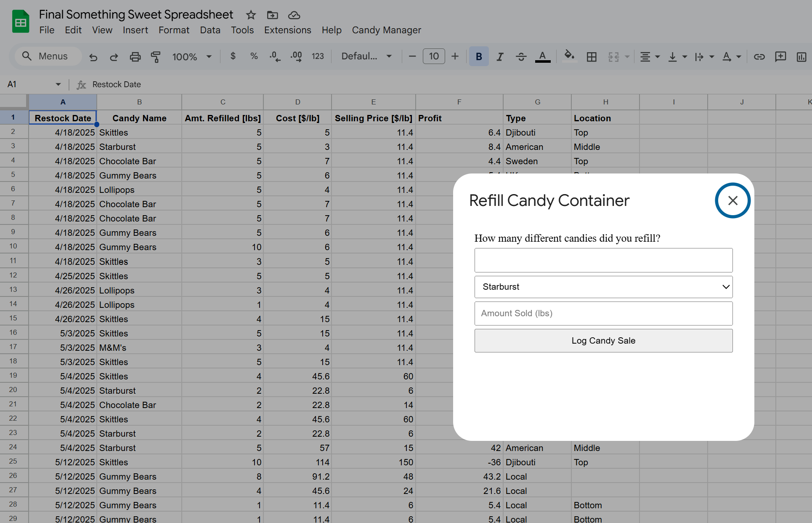Select the Selling Price [$/lb] header cell
Image resolution: width=812 pixels, height=523 pixels.
[373, 118]
